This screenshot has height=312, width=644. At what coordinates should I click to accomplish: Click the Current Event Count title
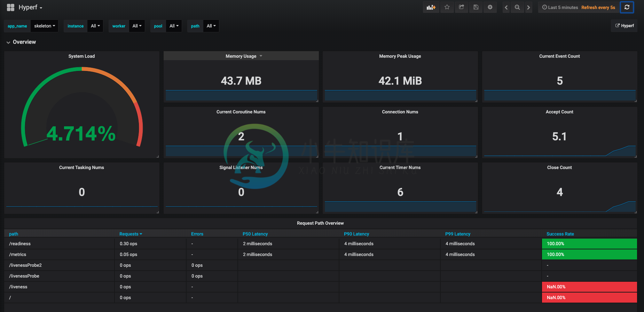tap(559, 56)
